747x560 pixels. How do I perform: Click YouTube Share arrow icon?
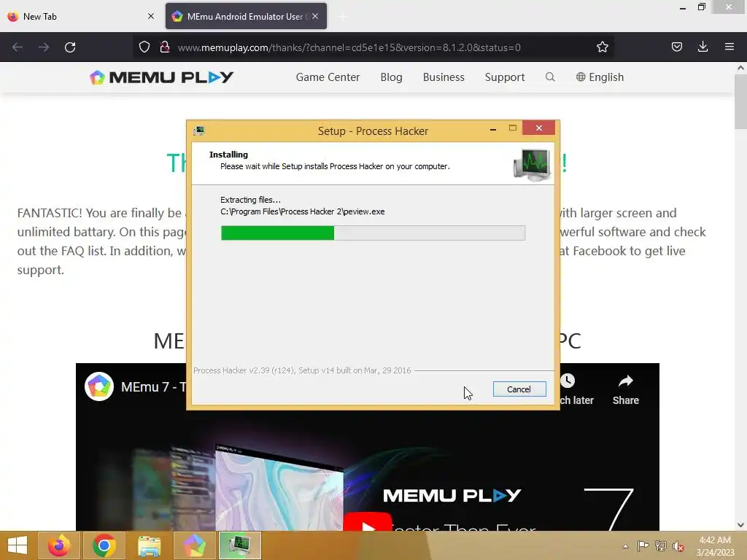click(625, 381)
